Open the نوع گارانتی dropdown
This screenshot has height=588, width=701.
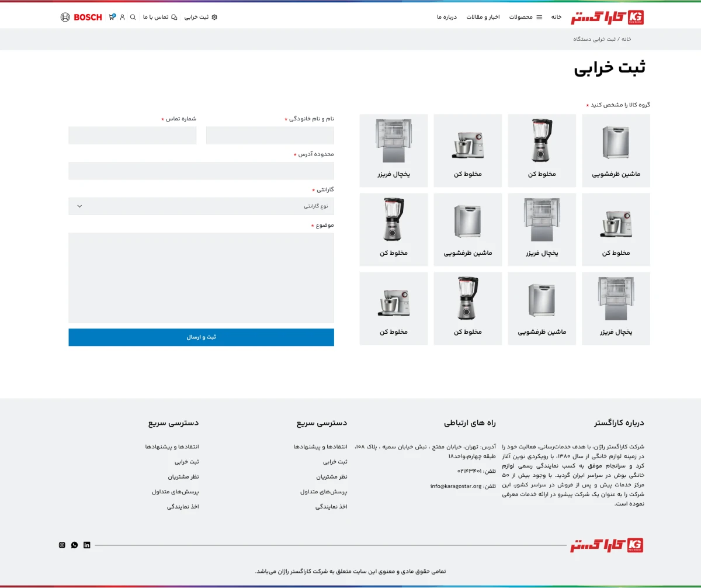tap(202, 206)
